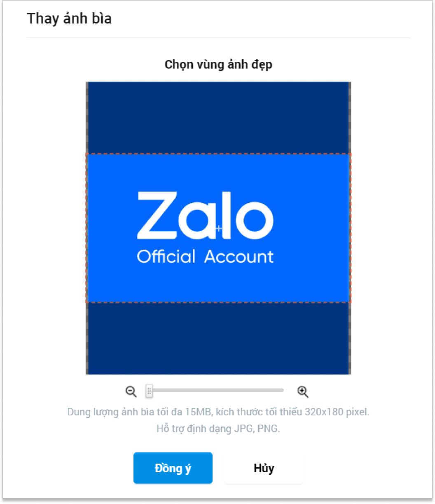Click the middle of the zoom slider track
The image size is (435, 504).
pyautogui.click(x=215, y=390)
